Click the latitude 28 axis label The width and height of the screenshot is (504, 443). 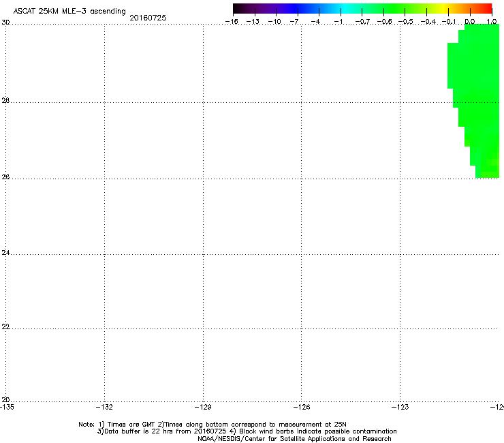point(5,100)
